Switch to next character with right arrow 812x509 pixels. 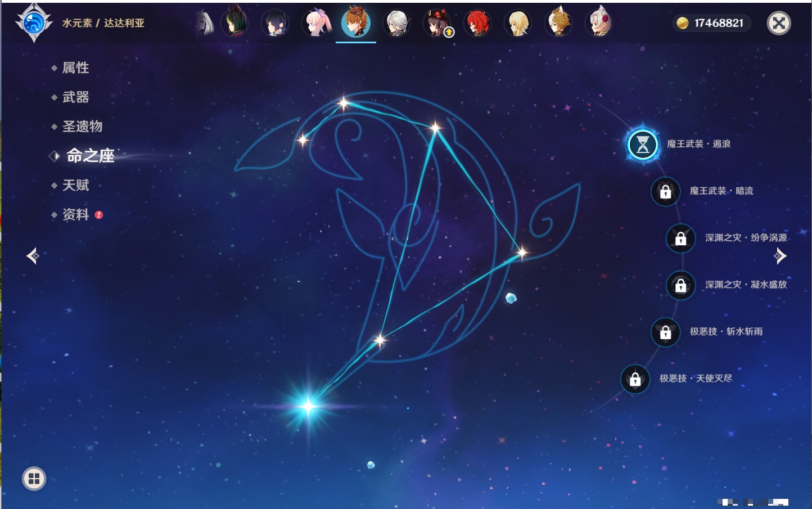click(x=780, y=256)
